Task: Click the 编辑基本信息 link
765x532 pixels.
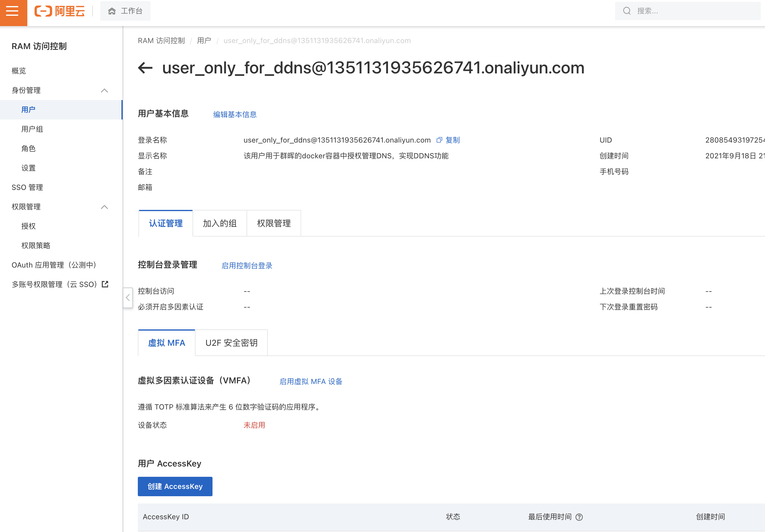Action: 235,115
